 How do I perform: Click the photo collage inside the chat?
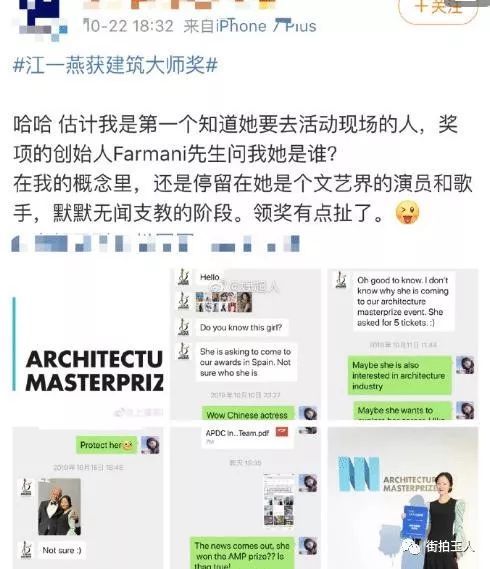pos(224,302)
